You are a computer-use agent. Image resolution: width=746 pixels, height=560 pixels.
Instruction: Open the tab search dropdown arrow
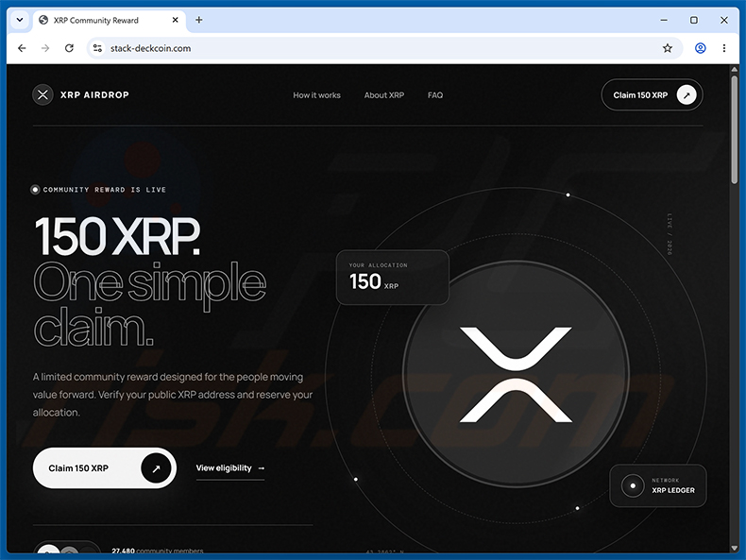pos(20,20)
